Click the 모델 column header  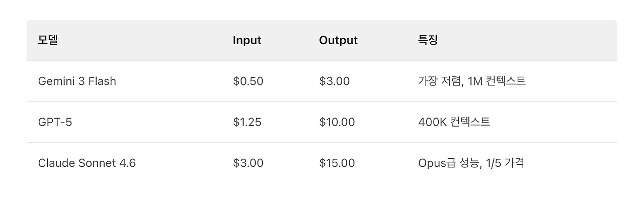click(x=48, y=40)
